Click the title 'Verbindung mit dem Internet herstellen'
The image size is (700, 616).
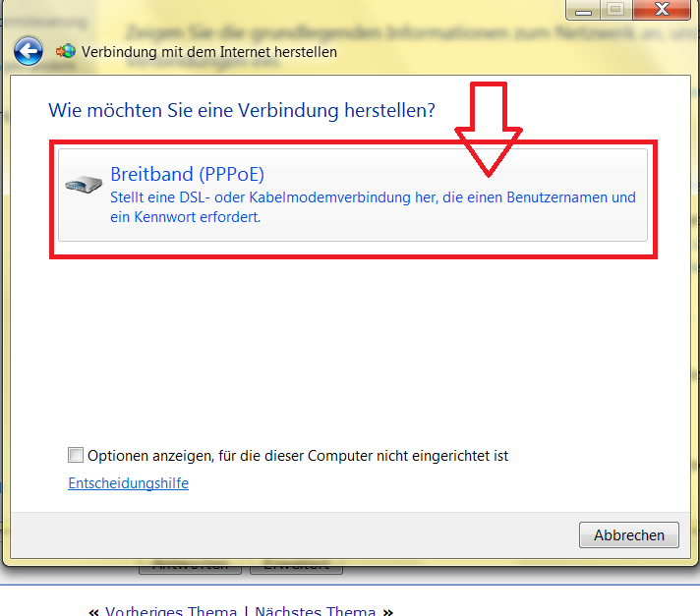click(x=209, y=52)
